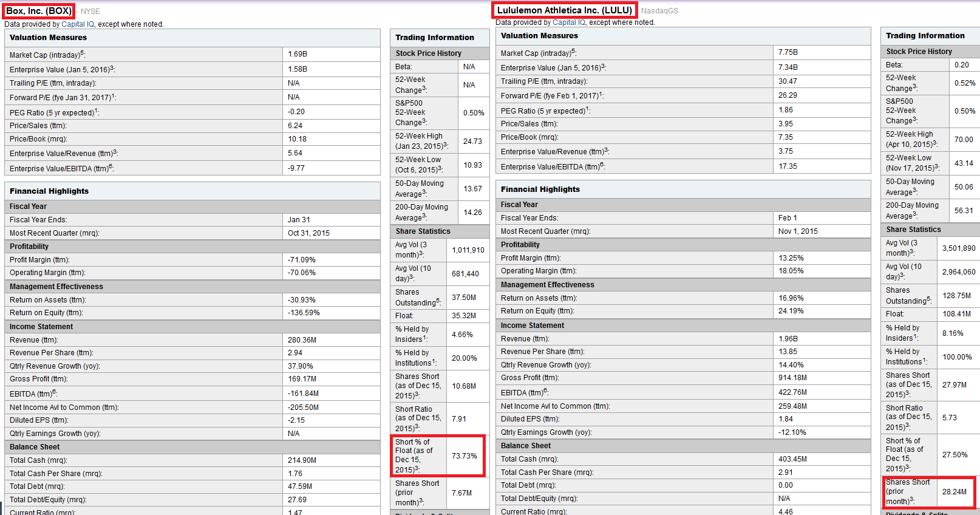980x515 pixels.
Task: Click Lululemon market cap '7.75B'
Action: coord(788,52)
